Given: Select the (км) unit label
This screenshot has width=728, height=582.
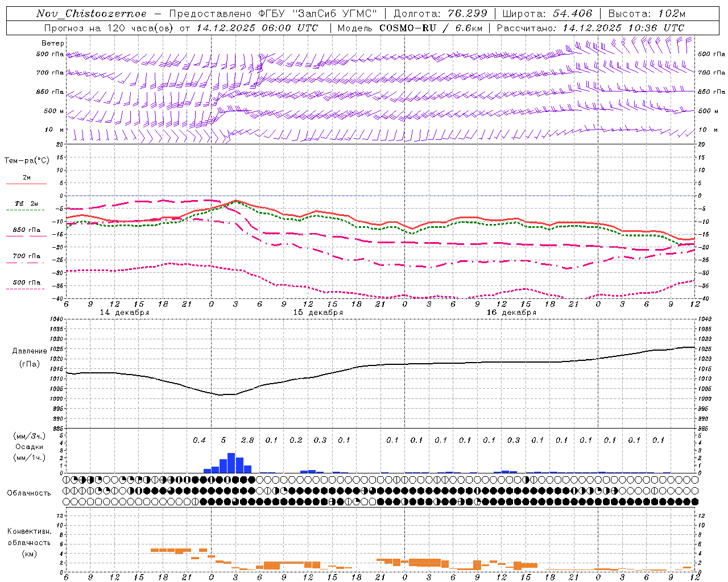Looking at the screenshot, I should coord(29,554).
